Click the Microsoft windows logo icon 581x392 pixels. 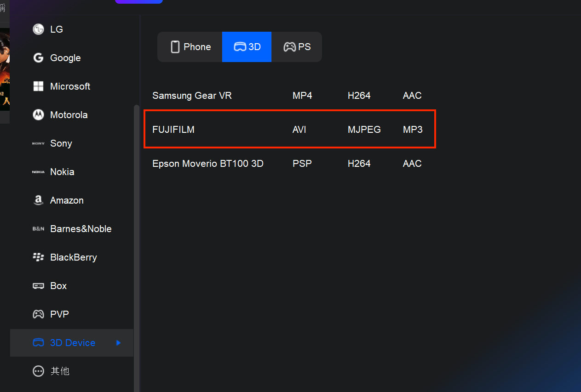click(38, 86)
